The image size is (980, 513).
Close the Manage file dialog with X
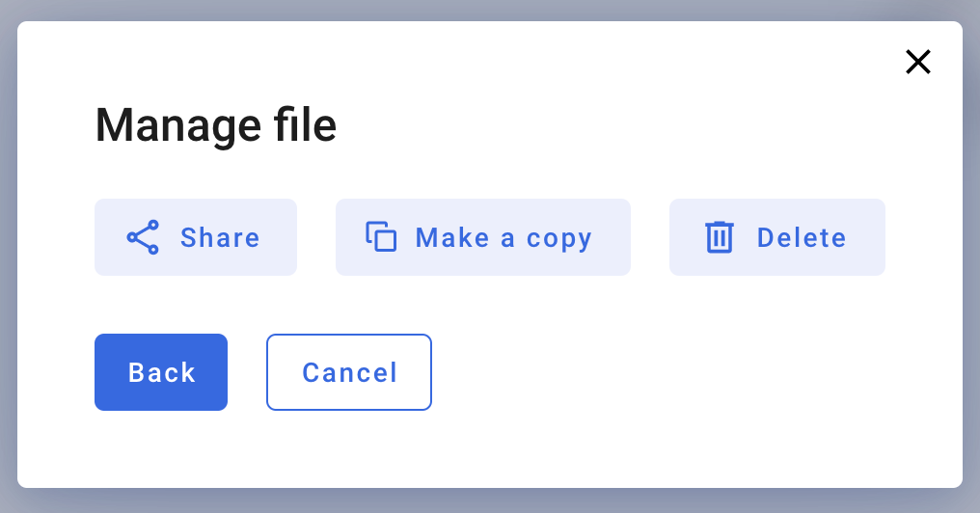(918, 62)
